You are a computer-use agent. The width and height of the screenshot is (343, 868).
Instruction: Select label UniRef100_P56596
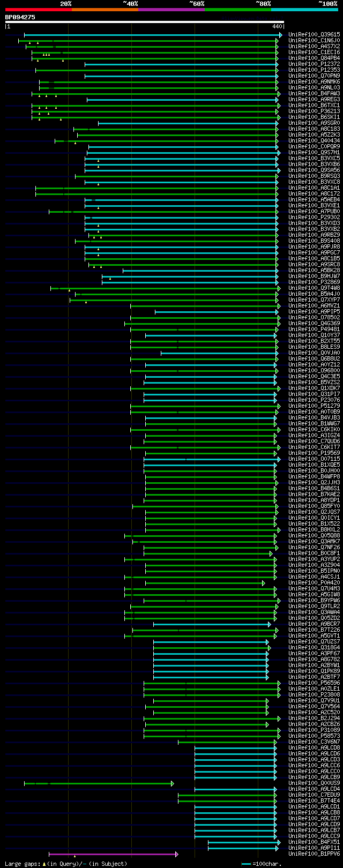(314, 683)
